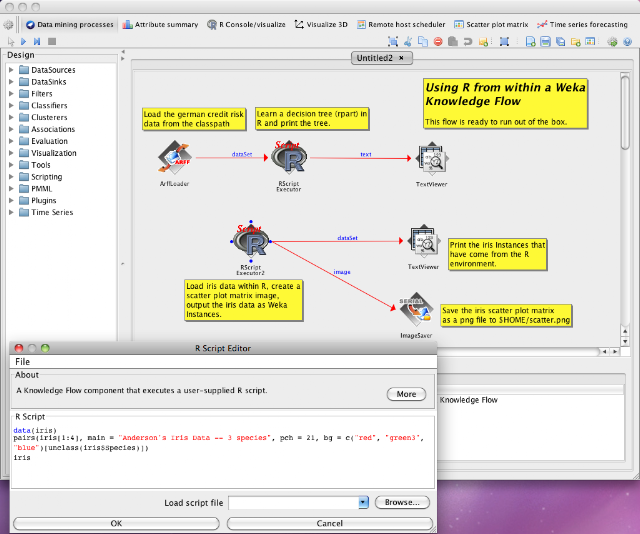
Task: Select first RScript Executor node
Action: click(x=289, y=157)
